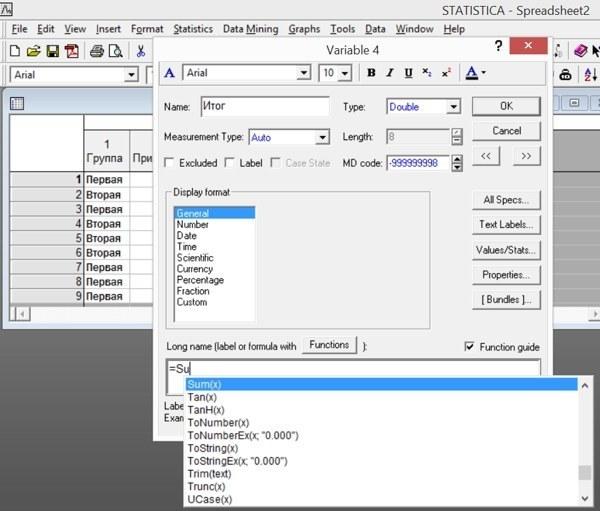The height and width of the screenshot is (511, 600).
Task: Click the next variable >> button
Action: [x=526, y=156]
